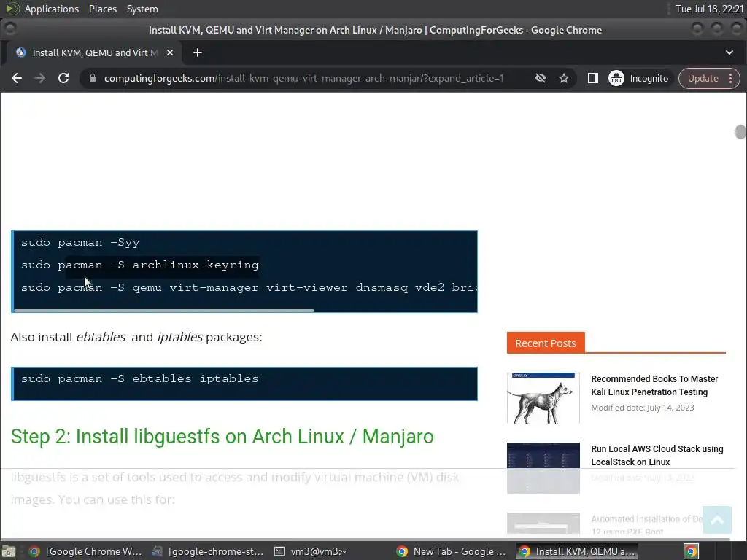The height and width of the screenshot is (560, 747).
Task: Click the clock showing Tue Jul 18
Action: [709, 9]
